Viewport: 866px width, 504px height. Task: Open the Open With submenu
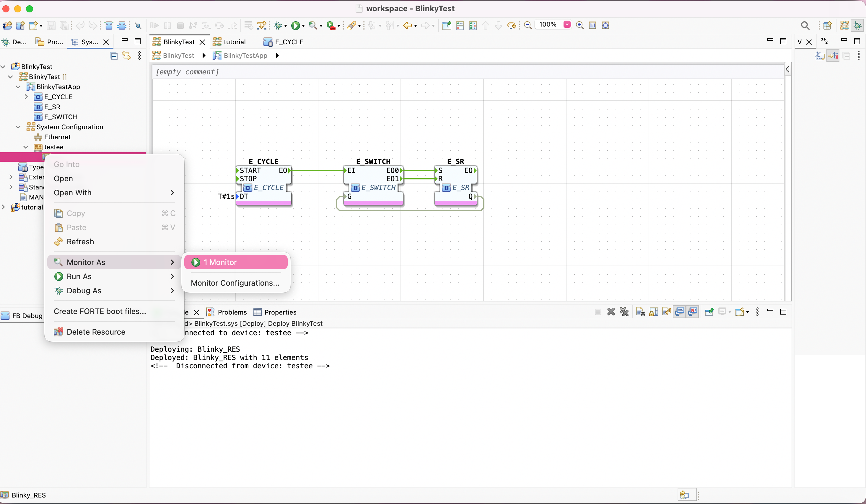coord(114,193)
